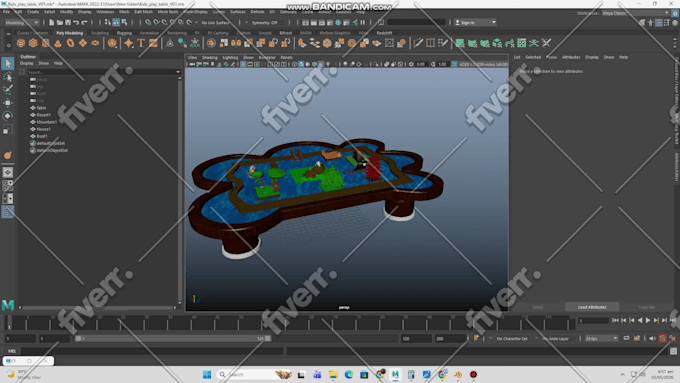This screenshot has height=383, width=680.
Task: Open the Sign In dropdown
Action: point(475,23)
